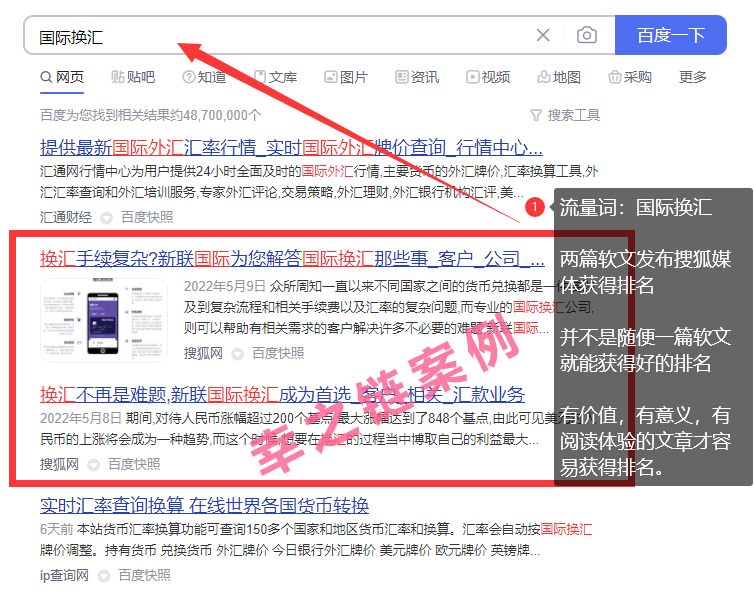The width and height of the screenshot is (754, 597).
Task: Click 搜狐网 source beside the thumbnail
Action: pyautogui.click(x=203, y=353)
